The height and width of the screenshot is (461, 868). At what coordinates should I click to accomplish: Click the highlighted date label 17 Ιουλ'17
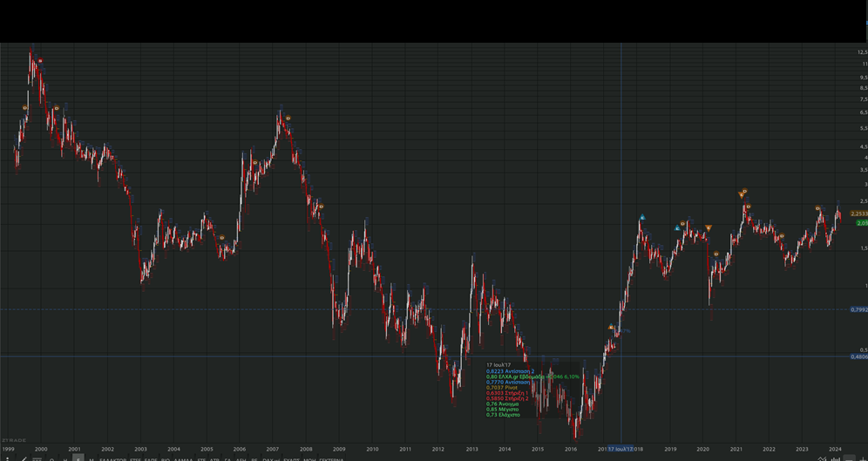point(620,449)
